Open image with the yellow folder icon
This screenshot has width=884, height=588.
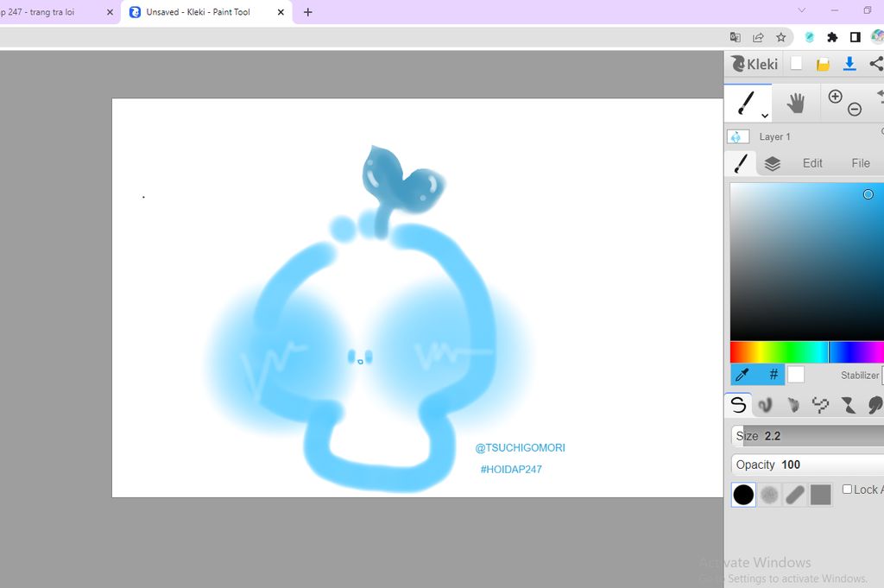(x=823, y=64)
